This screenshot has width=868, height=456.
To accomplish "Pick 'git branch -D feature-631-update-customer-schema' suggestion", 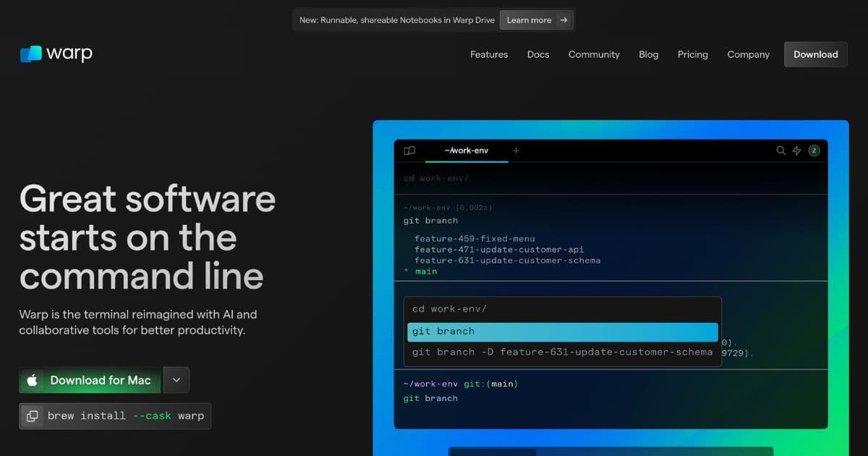I will click(563, 352).
